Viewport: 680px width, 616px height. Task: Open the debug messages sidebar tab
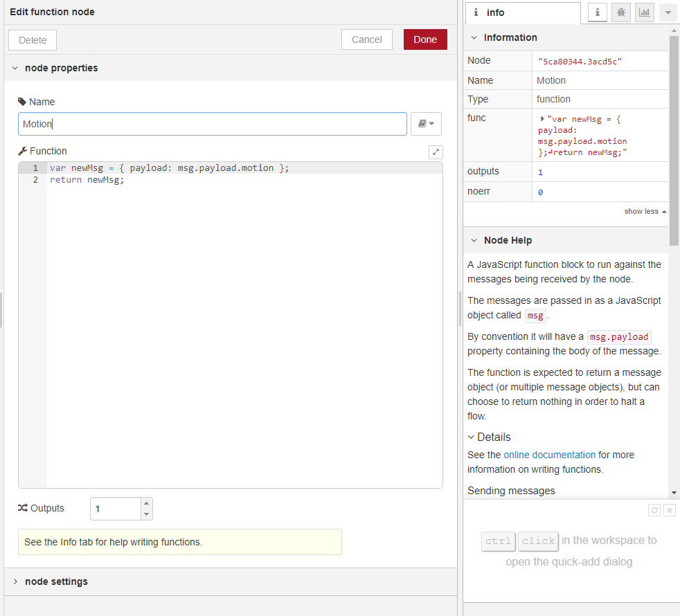[x=621, y=12]
